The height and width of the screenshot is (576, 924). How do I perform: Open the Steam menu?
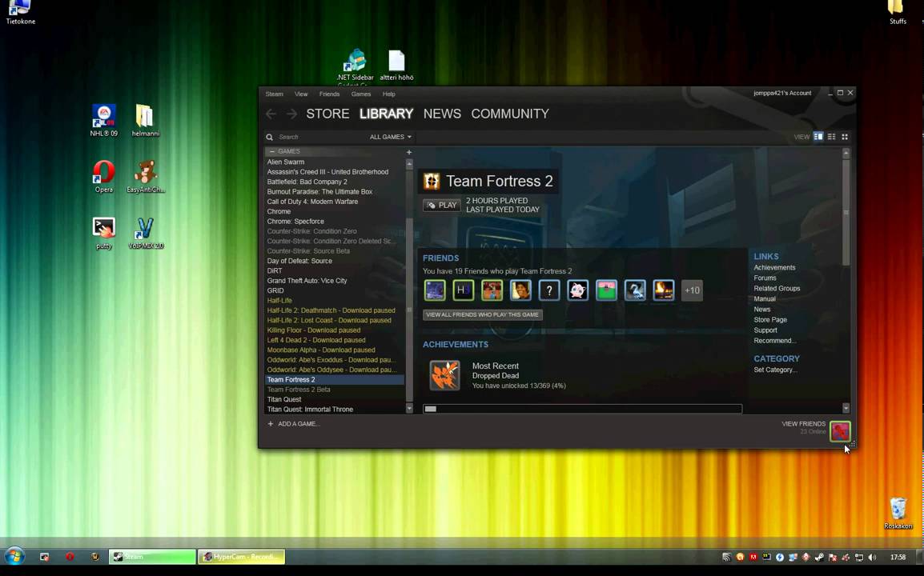[x=274, y=94]
